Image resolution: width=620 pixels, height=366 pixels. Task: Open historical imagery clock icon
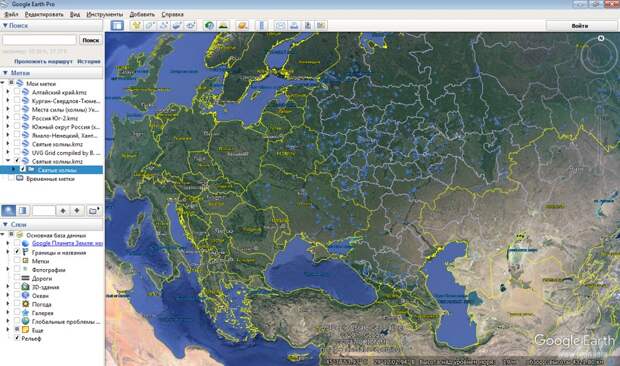pyautogui.click(x=209, y=26)
